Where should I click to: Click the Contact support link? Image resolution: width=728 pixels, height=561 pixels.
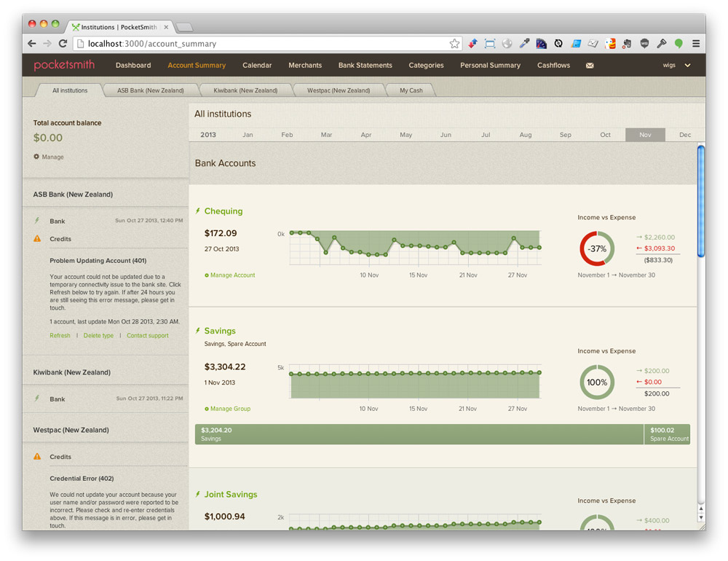click(147, 336)
